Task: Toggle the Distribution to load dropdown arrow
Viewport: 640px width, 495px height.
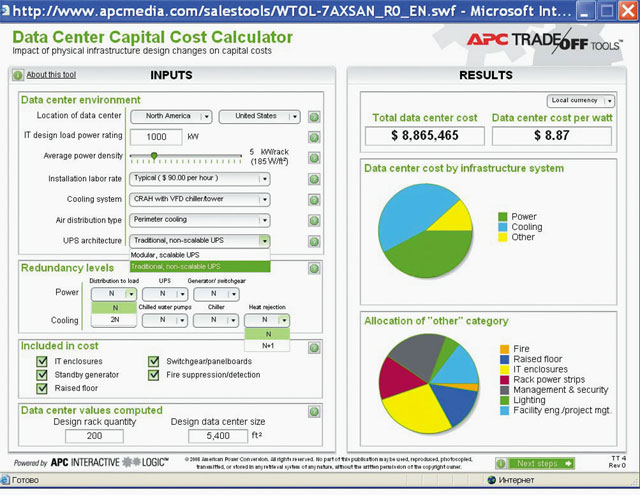Action: click(x=131, y=294)
